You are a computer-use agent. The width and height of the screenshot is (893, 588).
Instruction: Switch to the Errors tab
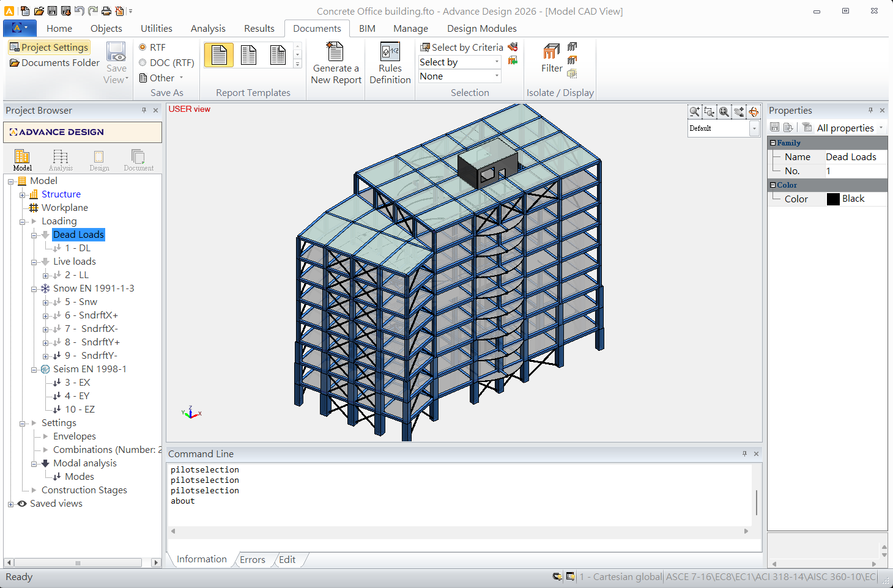coord(252,559)
